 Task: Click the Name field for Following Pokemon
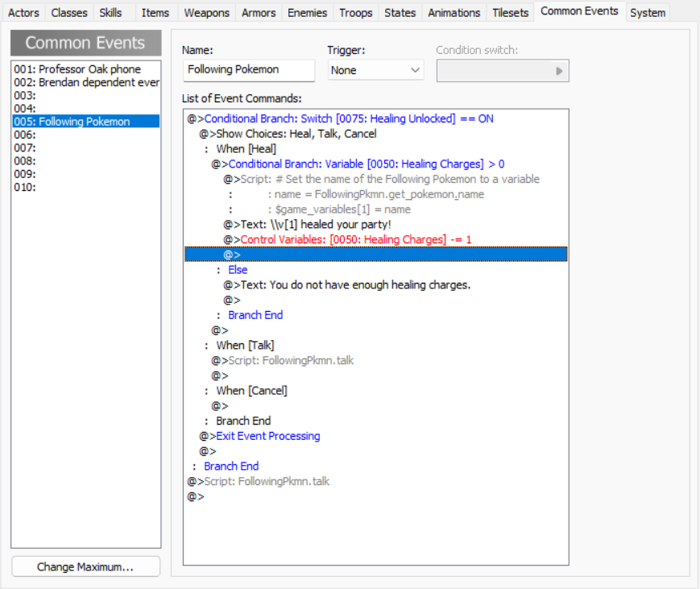(x=248, y=70)
